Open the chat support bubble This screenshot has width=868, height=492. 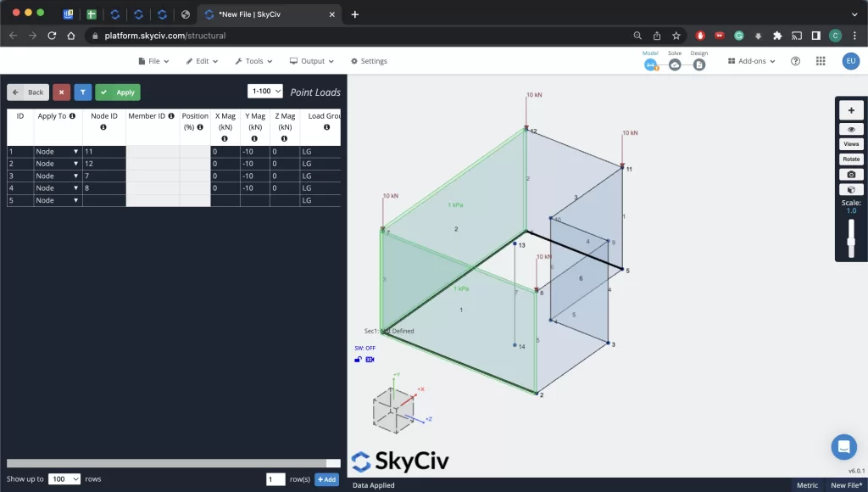click(844, 446)
